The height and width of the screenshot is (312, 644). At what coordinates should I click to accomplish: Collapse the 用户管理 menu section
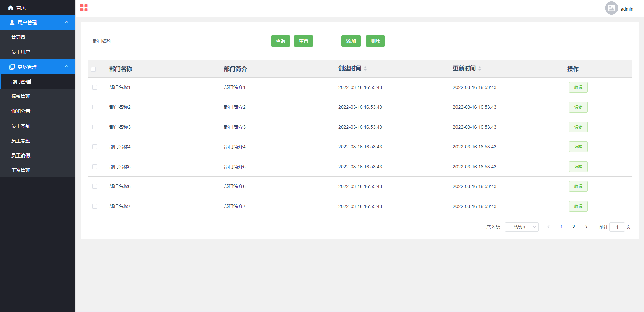coord(67,22)
